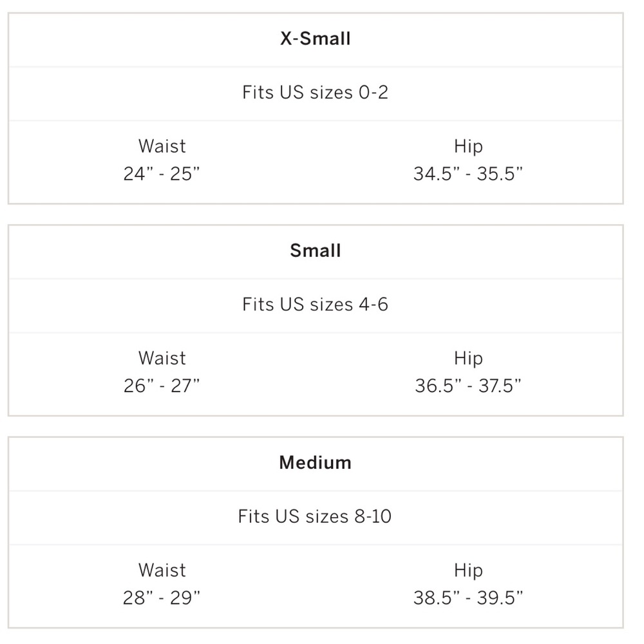Image resolution: width=644 pixels, height=644 pixels.
Task: Click the Small Waist label
Action: [162, 358]
